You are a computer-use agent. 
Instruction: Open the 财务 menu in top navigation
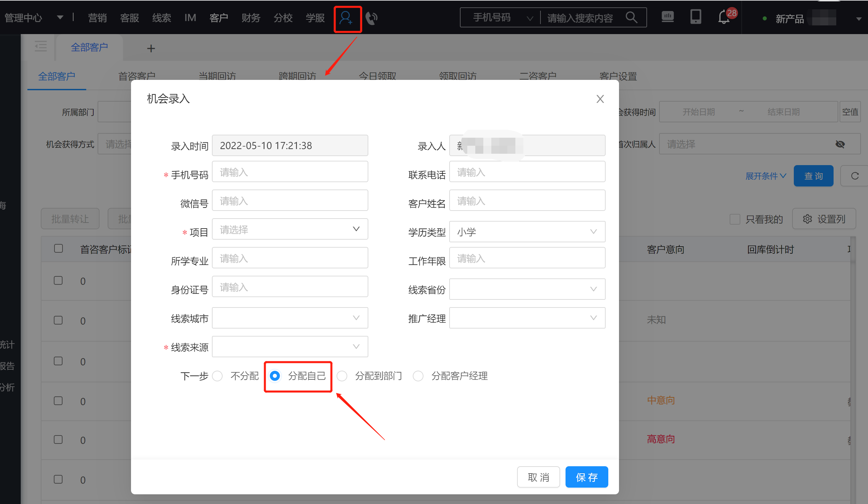[x=250, y=18]
